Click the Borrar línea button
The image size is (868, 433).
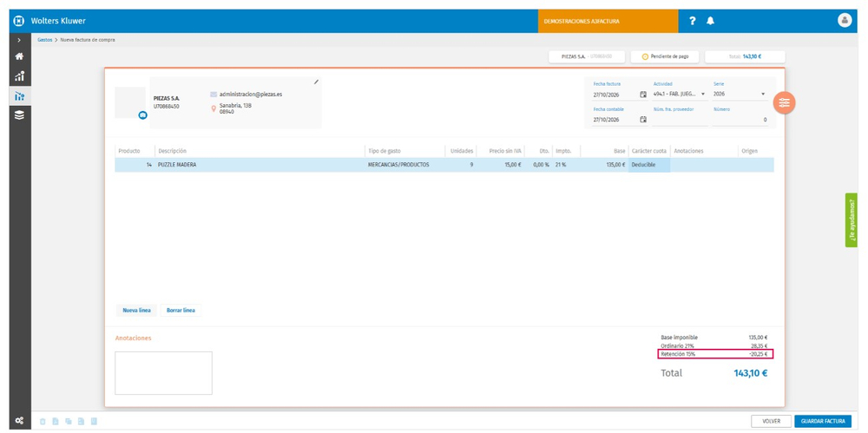181,310
